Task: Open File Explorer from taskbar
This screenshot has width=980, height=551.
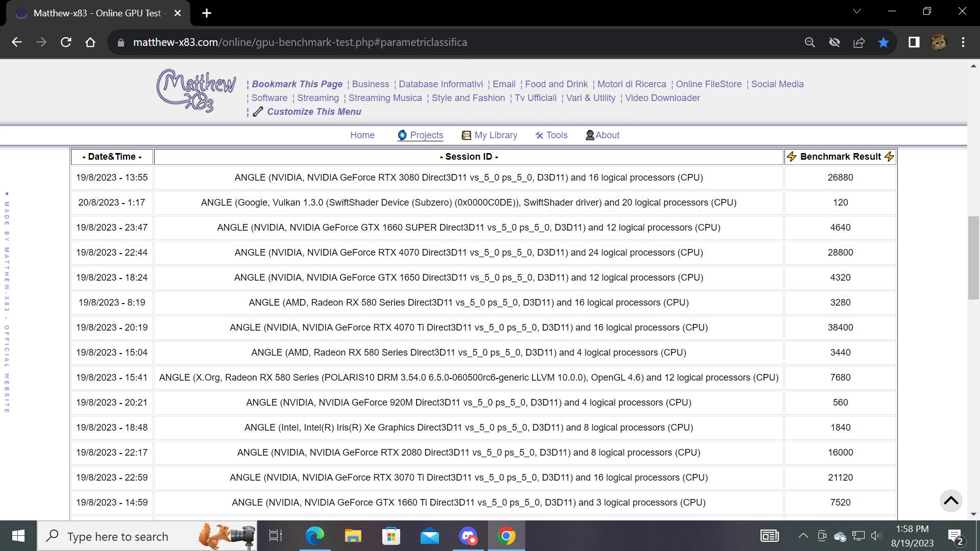Action: (353, 536)
